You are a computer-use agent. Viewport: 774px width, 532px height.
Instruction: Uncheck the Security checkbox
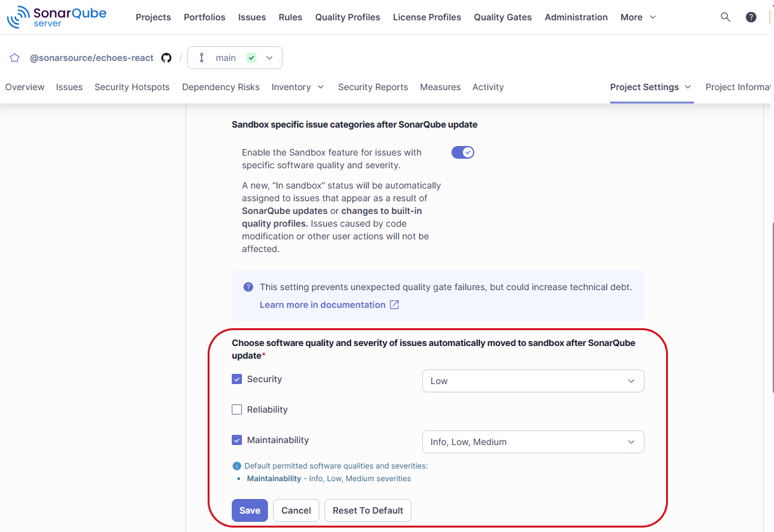tap(237, 379)
